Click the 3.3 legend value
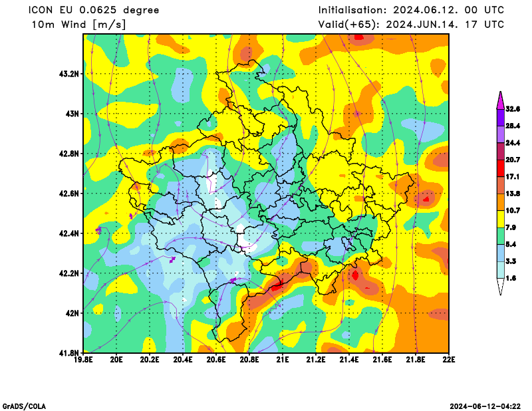532x411 pixels. (x=511, y=261)
